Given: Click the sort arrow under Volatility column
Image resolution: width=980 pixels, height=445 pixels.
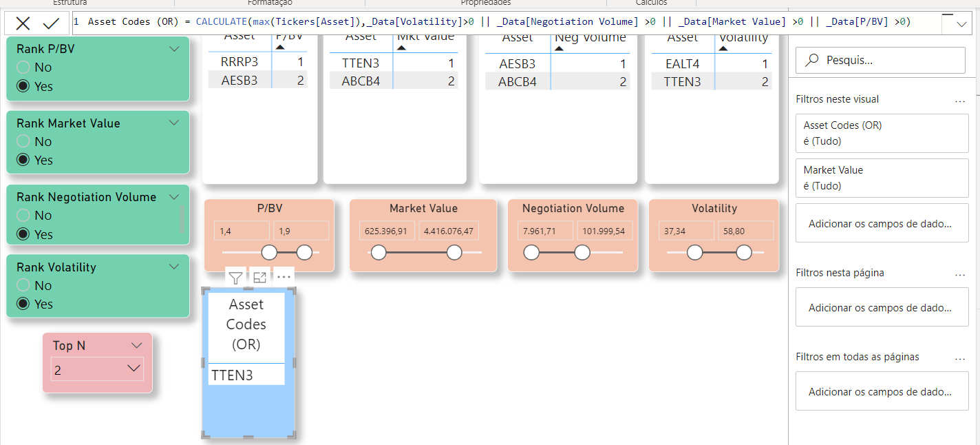Looking at the screenshot, I should point(723,48).
